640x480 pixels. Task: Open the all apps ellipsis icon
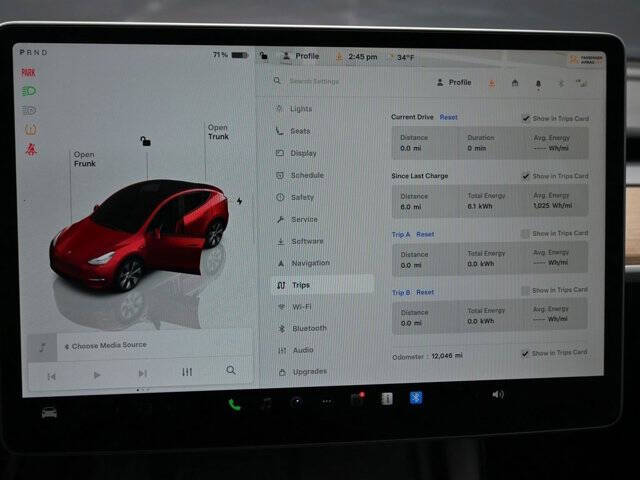click(x=327, y=401)
